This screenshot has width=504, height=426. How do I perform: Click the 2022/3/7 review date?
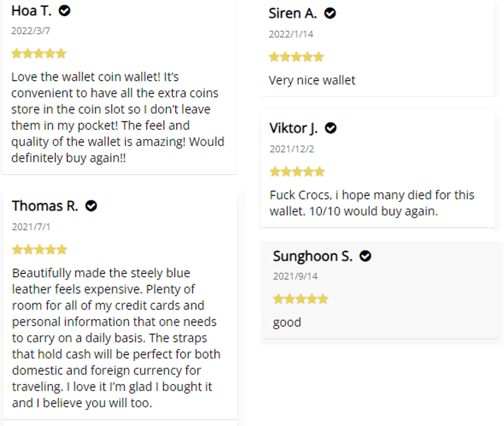coord(31,31)
